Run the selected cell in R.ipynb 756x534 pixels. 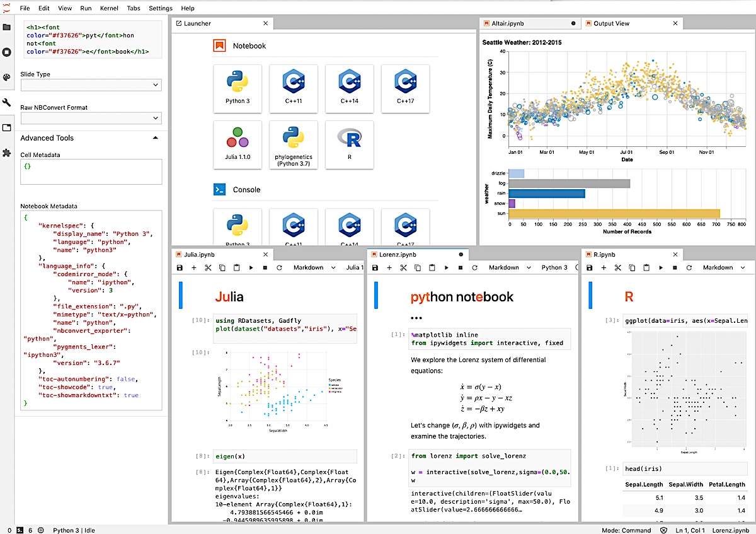tap(661, 267)
